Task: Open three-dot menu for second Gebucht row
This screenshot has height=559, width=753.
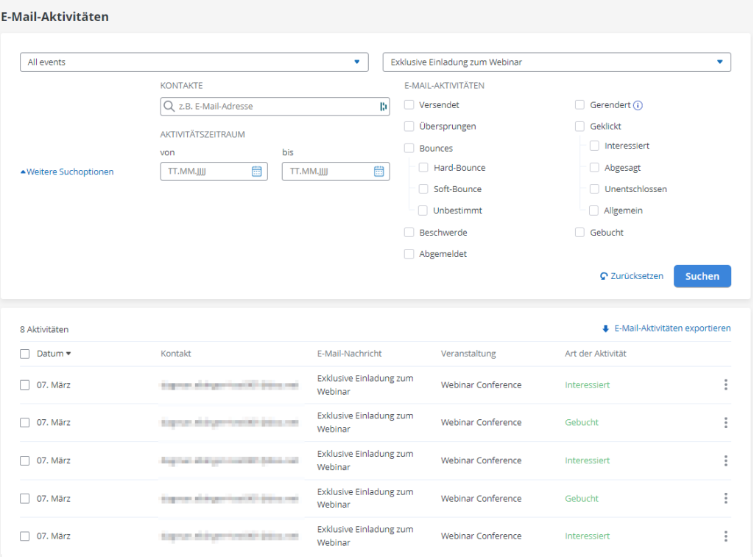Action: click(x=725, y=499)
